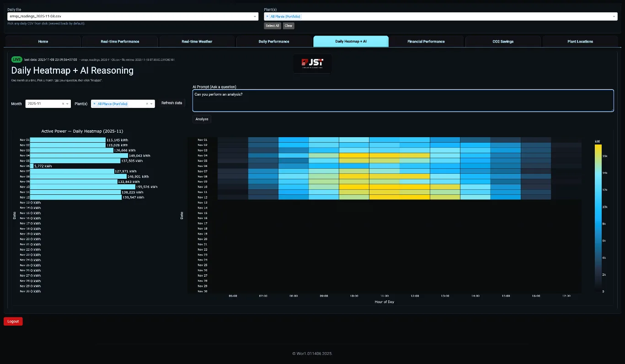Open the Financial Performance tab
Screen dimensions: 625x364
[426, 41]
